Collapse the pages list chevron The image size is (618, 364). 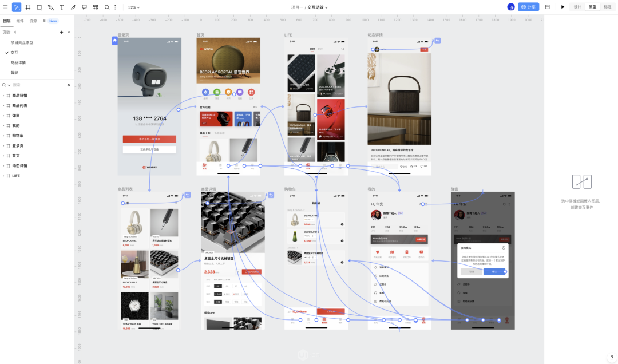click(x=69, y=32)
